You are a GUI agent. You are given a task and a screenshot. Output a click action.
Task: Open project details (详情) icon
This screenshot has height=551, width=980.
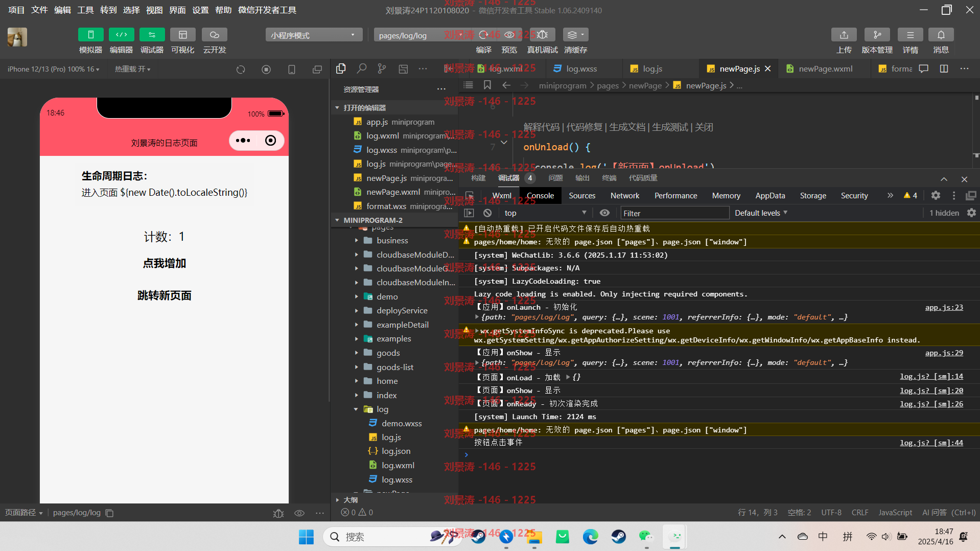click(x=910, y=35)
